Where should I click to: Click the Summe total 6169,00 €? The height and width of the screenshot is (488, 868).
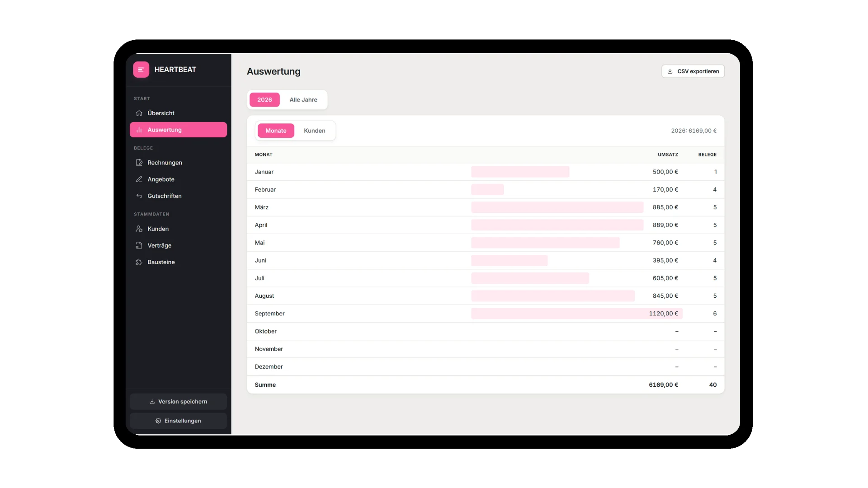[664, 385]
